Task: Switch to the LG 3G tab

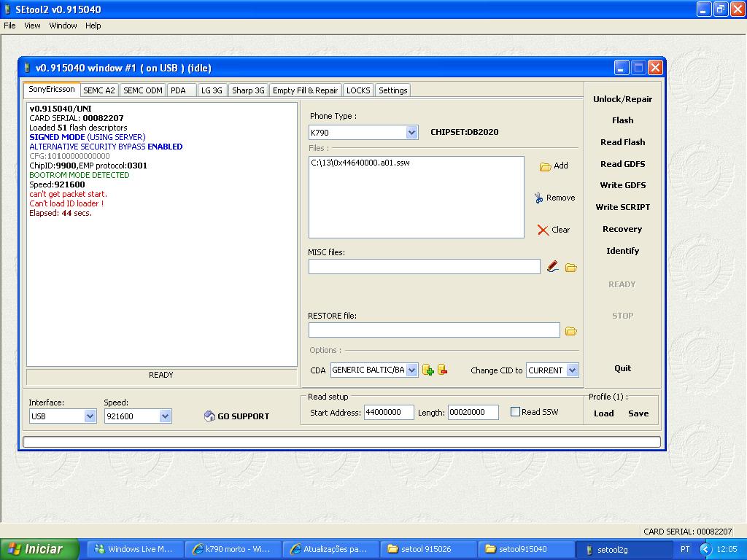Action: (212, 90)
